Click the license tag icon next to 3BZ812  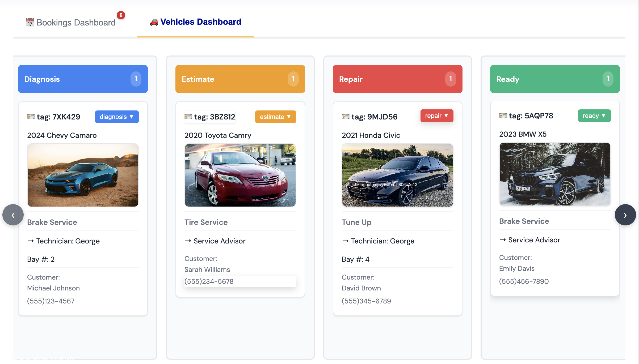pos(188,117)
